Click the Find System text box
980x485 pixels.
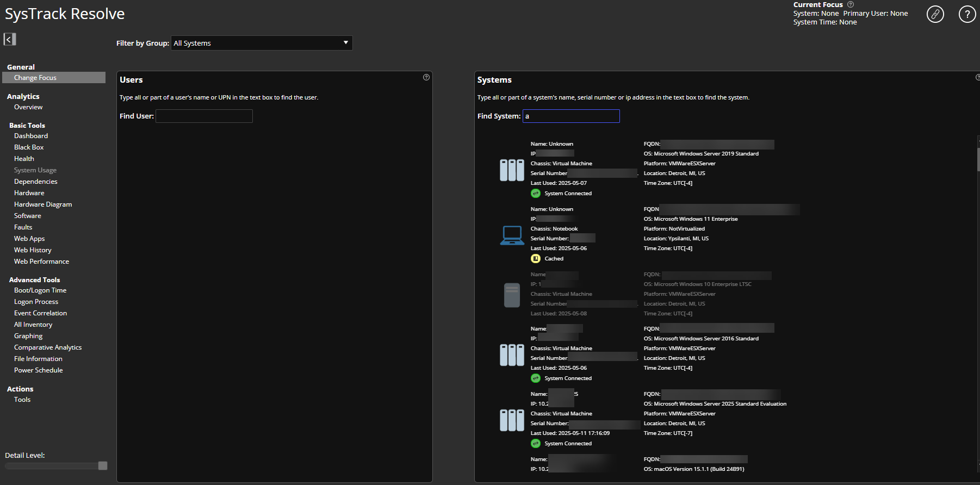pos(571,116)
